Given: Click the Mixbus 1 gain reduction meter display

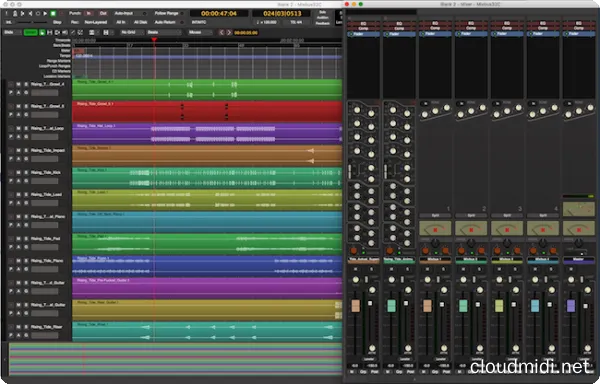Looking at the screenshot, I should pyautogui.click(x=435, y=228).
